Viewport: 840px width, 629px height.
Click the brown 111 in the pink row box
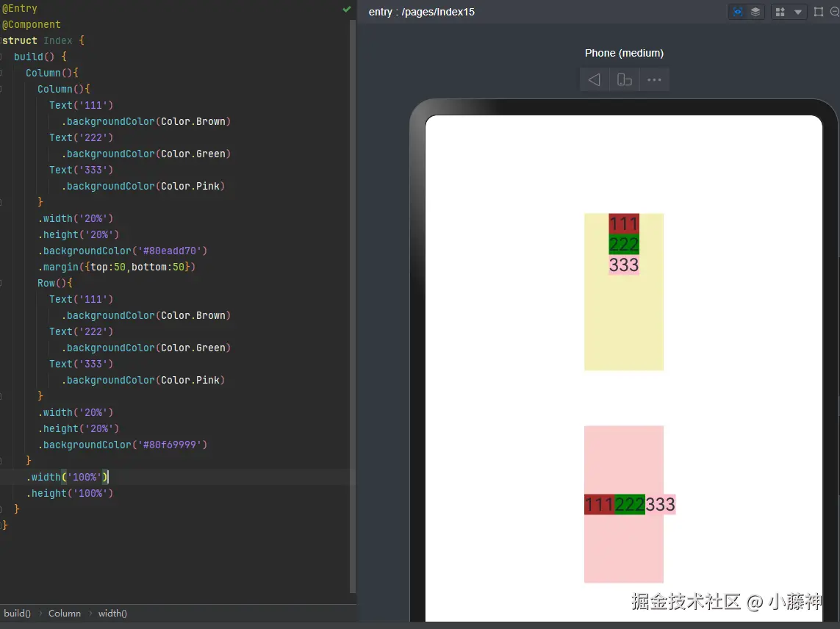(599, 504)
